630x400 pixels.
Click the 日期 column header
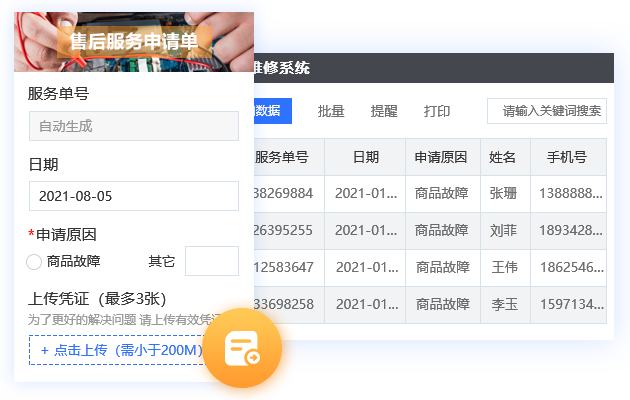point(366,157)
